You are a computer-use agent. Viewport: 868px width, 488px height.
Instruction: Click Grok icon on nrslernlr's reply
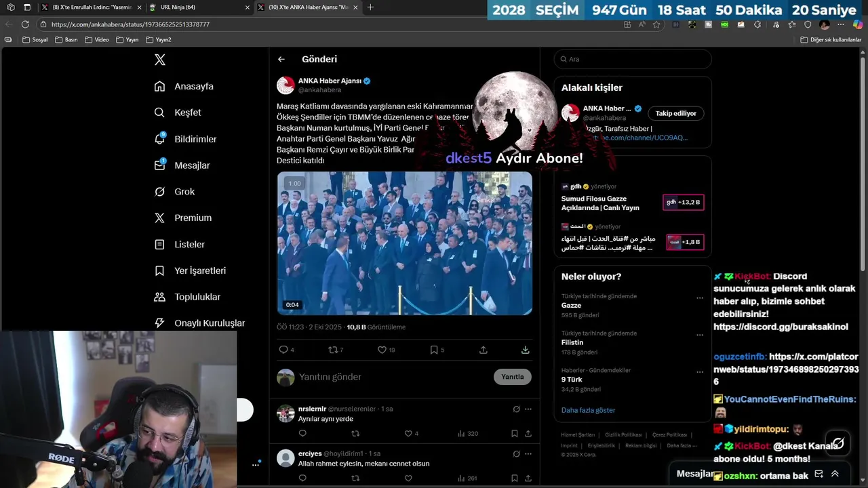(x=516, y=409)
